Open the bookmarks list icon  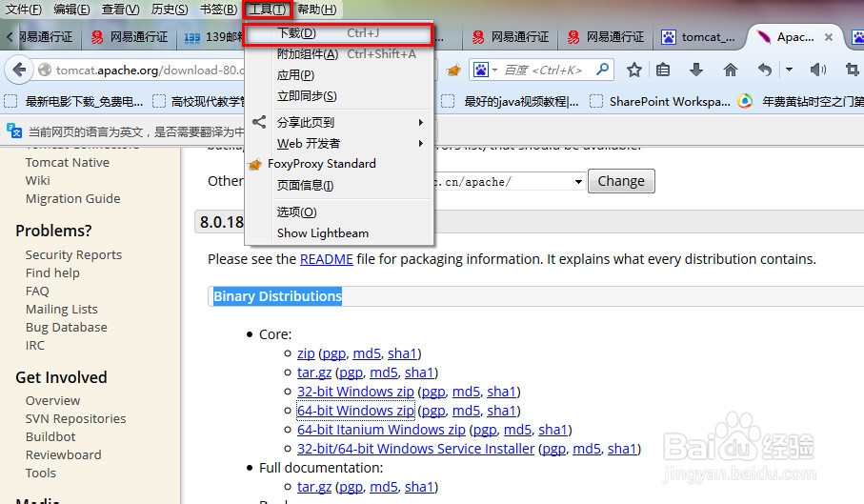pyautogui.click(x=663, y=70)
